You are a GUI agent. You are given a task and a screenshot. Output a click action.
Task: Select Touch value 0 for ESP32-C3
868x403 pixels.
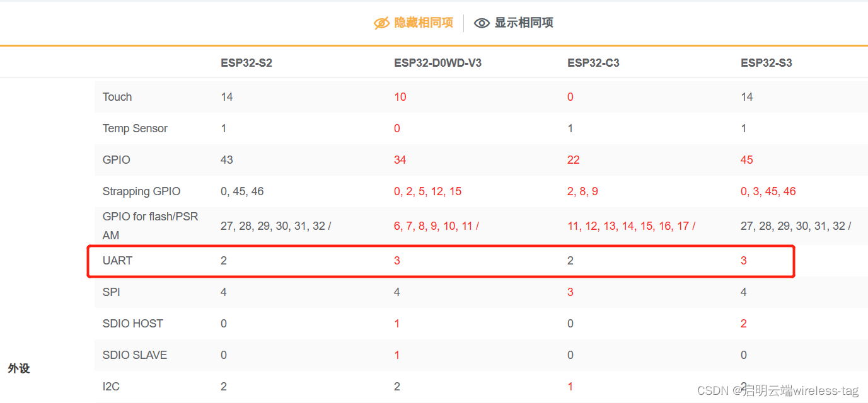(570, 97)
